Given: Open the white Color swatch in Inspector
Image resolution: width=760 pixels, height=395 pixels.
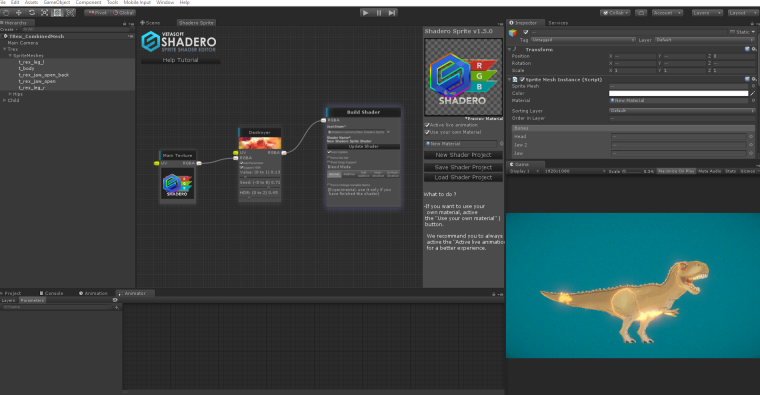Looking at the screenshot, I should (x=678, y=93).
